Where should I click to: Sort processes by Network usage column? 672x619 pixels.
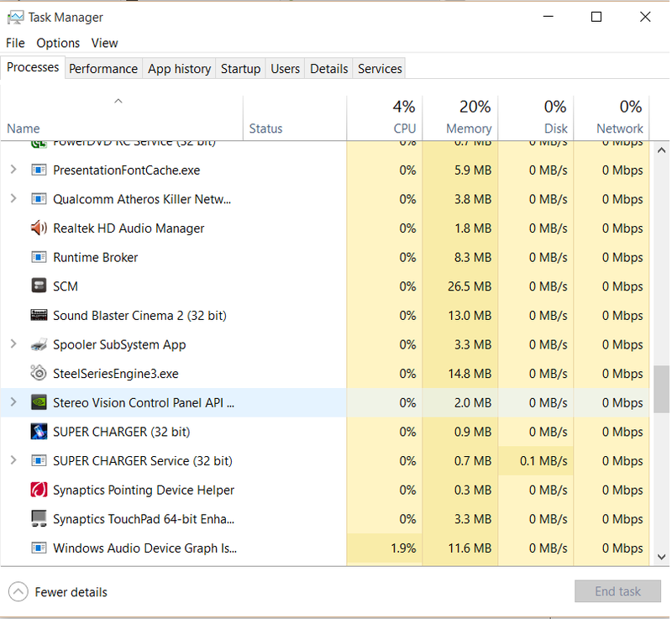click(x=612, y=118)
